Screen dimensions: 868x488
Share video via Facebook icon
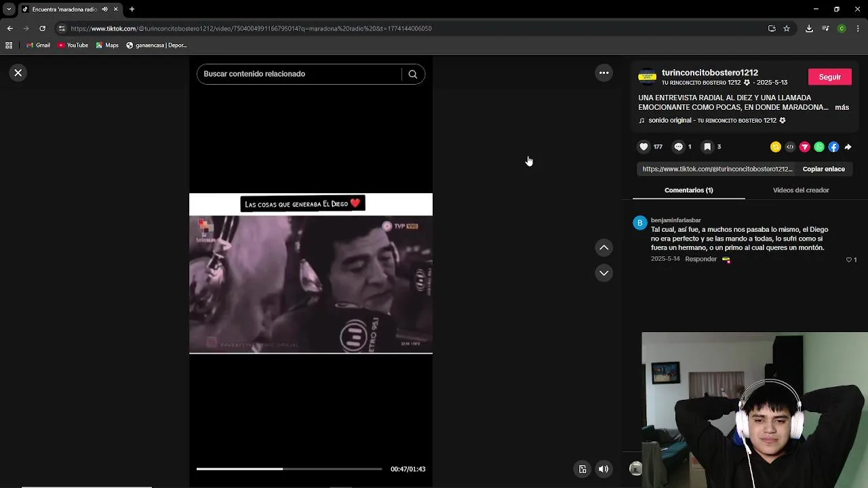[833, 147]
